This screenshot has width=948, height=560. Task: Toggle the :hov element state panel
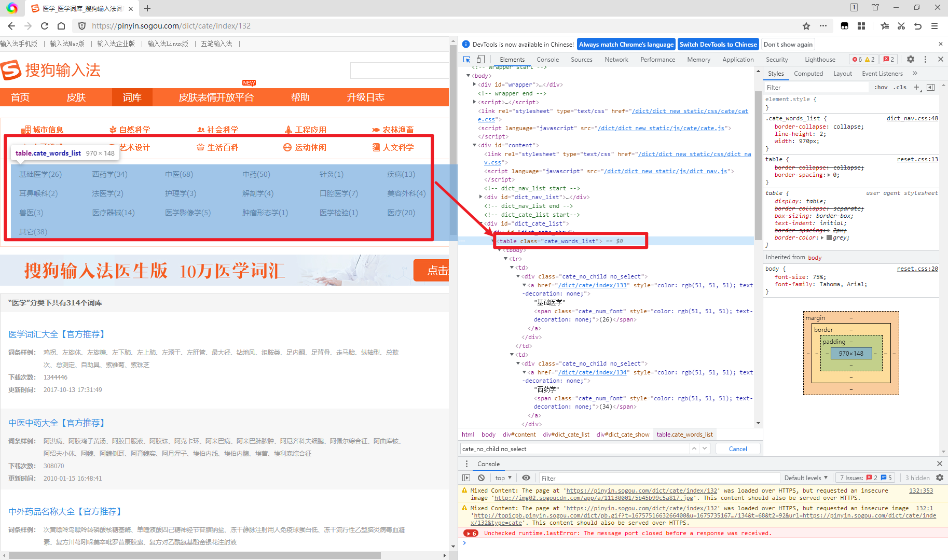coord(881,87)
